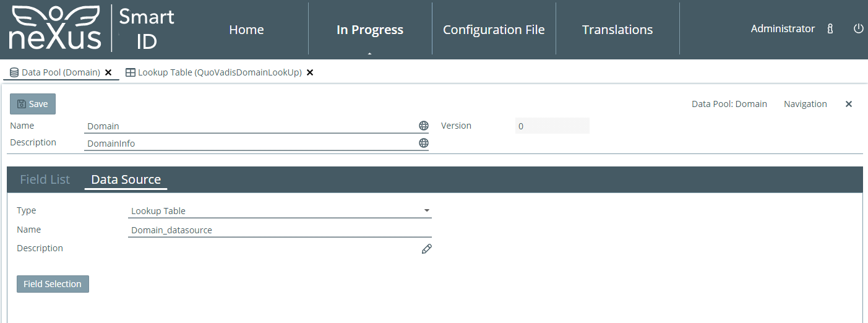Close the Lookup Table QuoVadisDomainLookUp tab

pos(310,72)
